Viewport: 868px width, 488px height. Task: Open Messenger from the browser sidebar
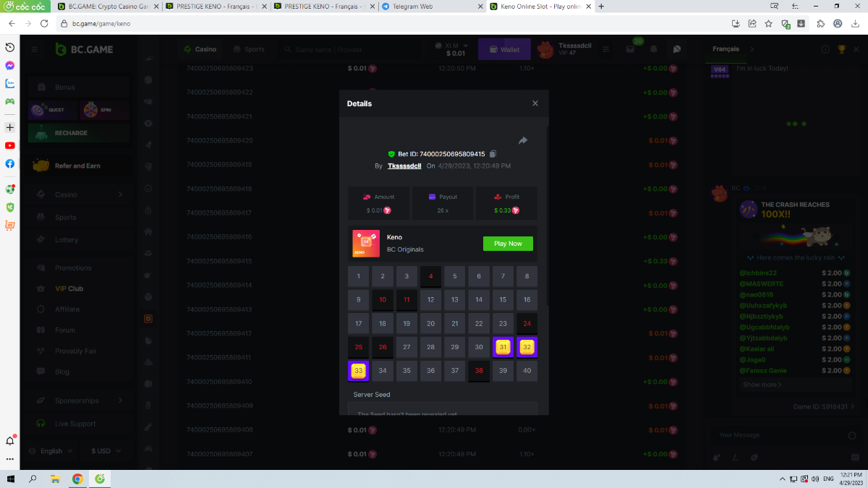pos(10,65)
